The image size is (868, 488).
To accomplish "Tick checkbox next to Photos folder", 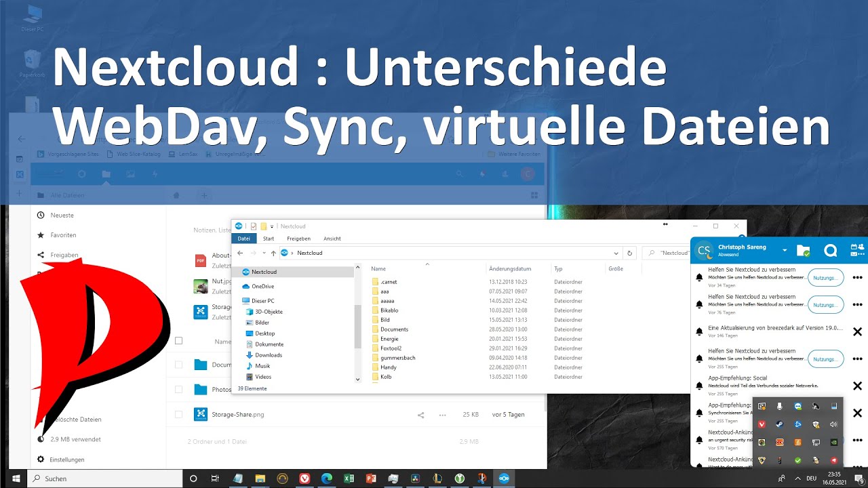I will pyautogui.click(x=179, y=390).
